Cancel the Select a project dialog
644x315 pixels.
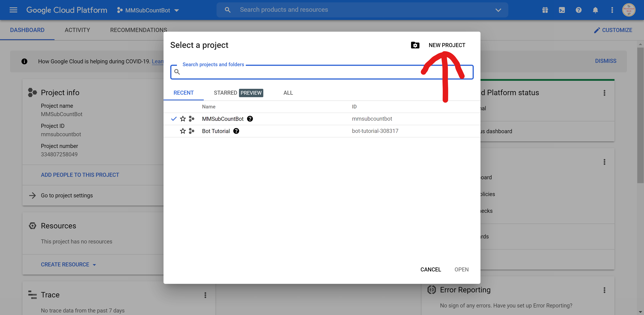431,269
